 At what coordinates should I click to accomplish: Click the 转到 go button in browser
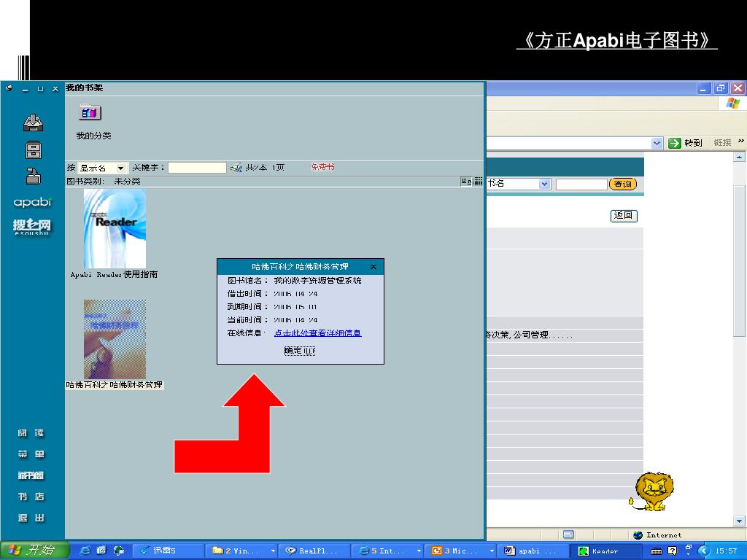click(686, 143)
